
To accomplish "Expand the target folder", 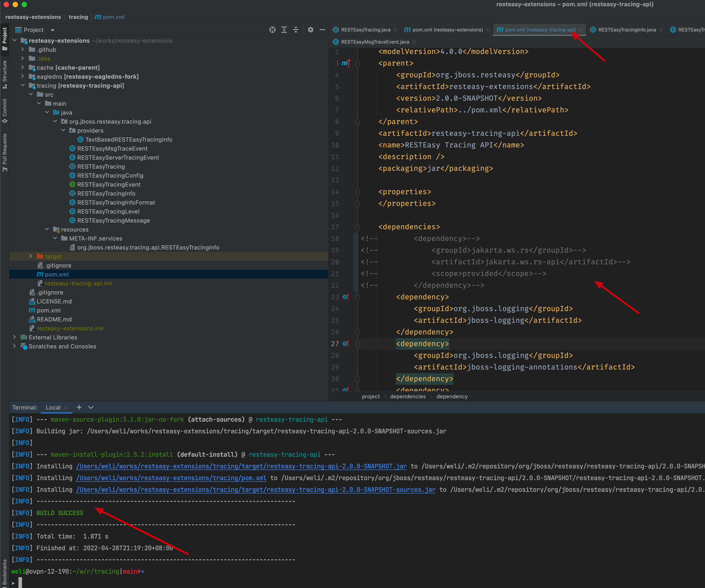I will [31, 256].
